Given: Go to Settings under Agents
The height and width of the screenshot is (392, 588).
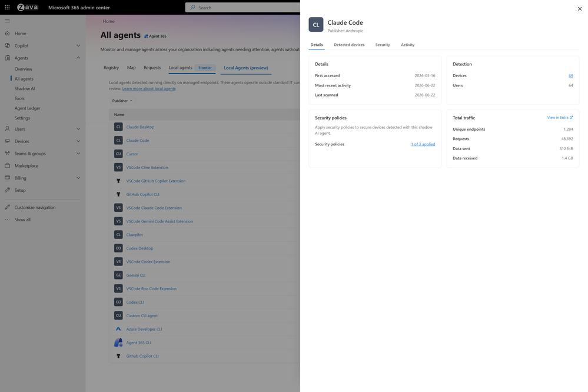Looking at the screenshot, I should click(x=22, y=118).
